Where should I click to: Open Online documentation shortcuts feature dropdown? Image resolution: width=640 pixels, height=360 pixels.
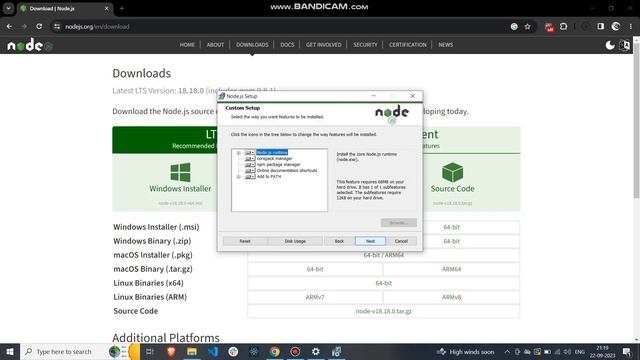[250, 171]
